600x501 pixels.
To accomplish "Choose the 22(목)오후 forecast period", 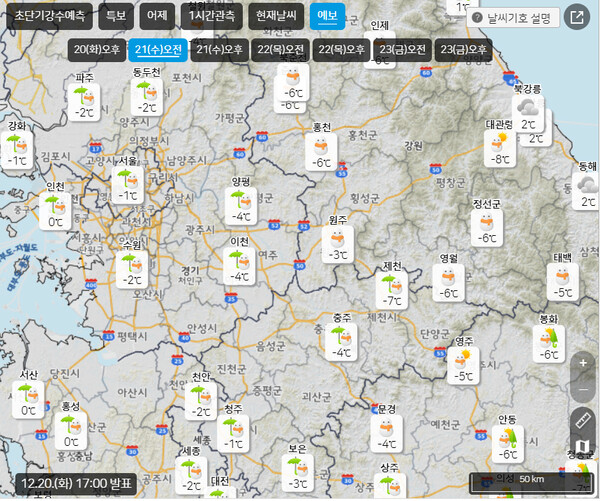I will coord(341,50).
